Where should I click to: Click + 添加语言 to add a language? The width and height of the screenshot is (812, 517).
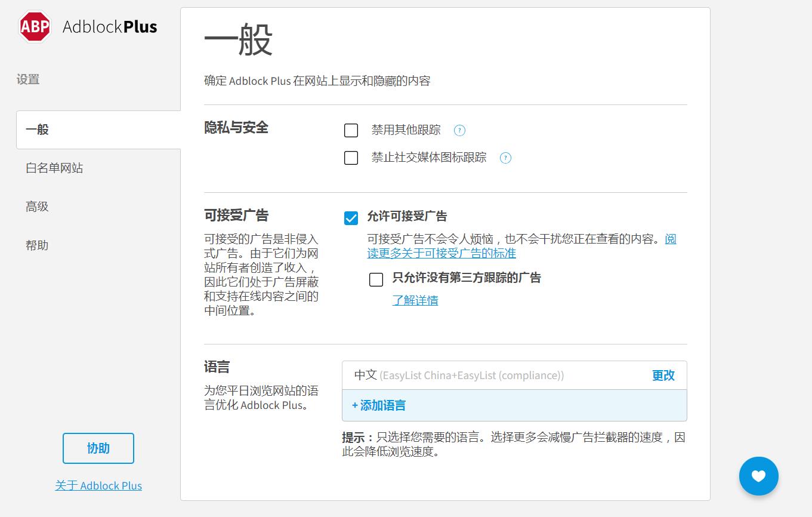click(x=379, y=405)
